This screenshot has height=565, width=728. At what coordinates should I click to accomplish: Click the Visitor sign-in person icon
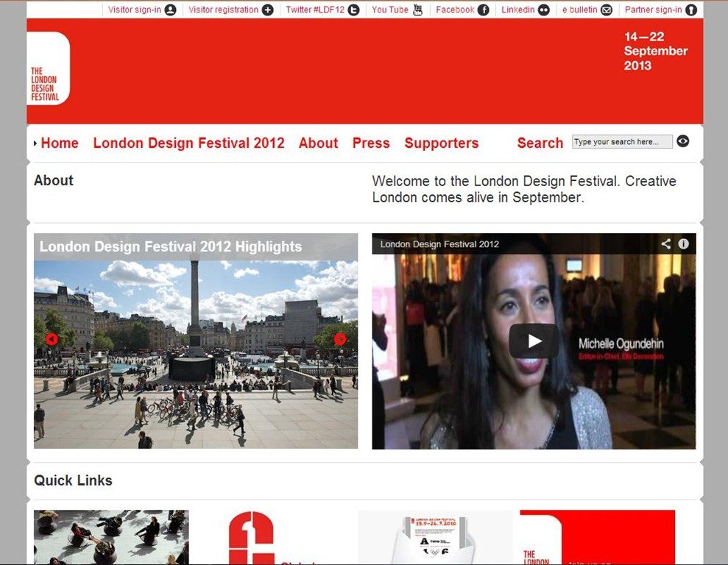click(170, 10)
